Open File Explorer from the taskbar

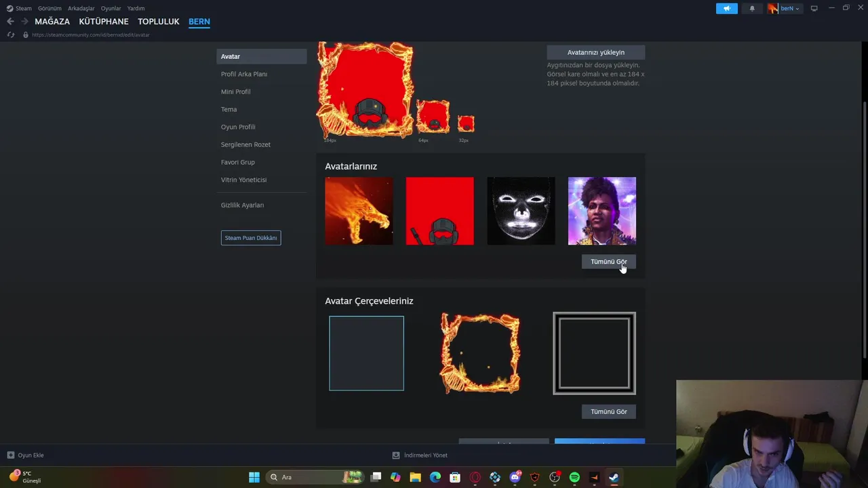[416, 477]
